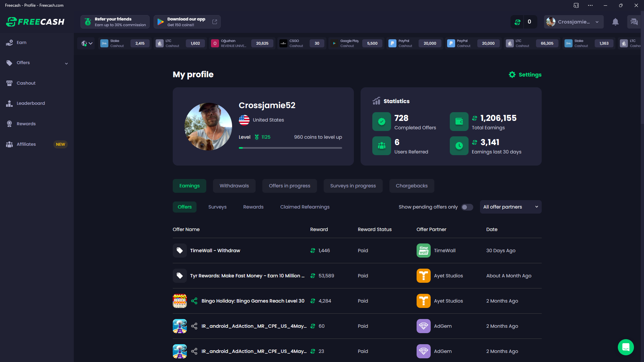The image size is (644, 362).
Task: Select the Surveys sub-tab
Action: (x=217, y=207)
